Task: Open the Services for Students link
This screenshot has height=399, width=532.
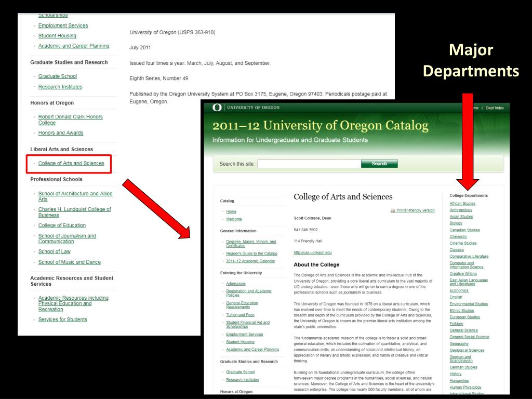Action: [63, 320]
